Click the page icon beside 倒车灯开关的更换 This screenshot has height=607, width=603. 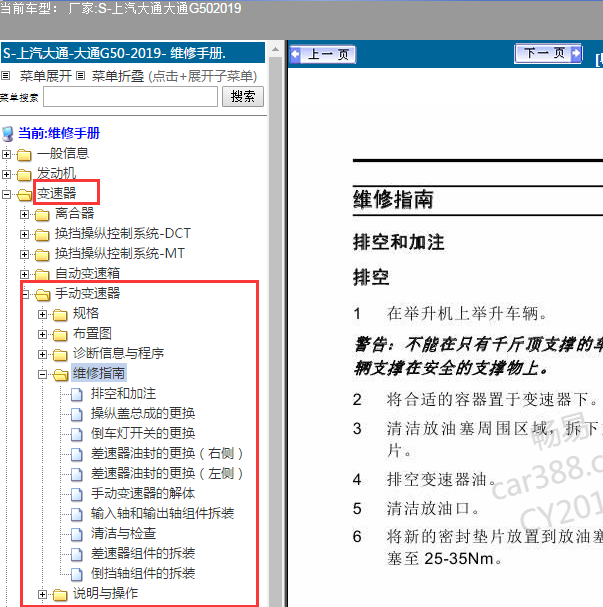77,434
